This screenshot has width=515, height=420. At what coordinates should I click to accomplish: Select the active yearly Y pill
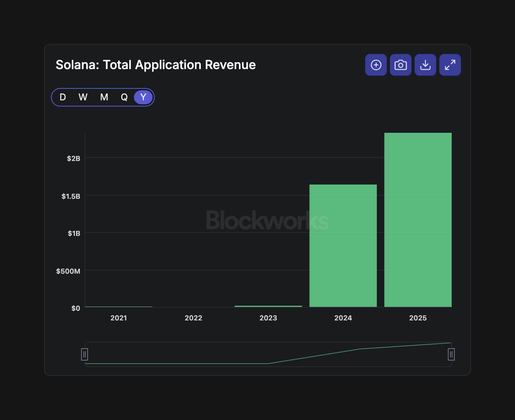pos(143,97)
